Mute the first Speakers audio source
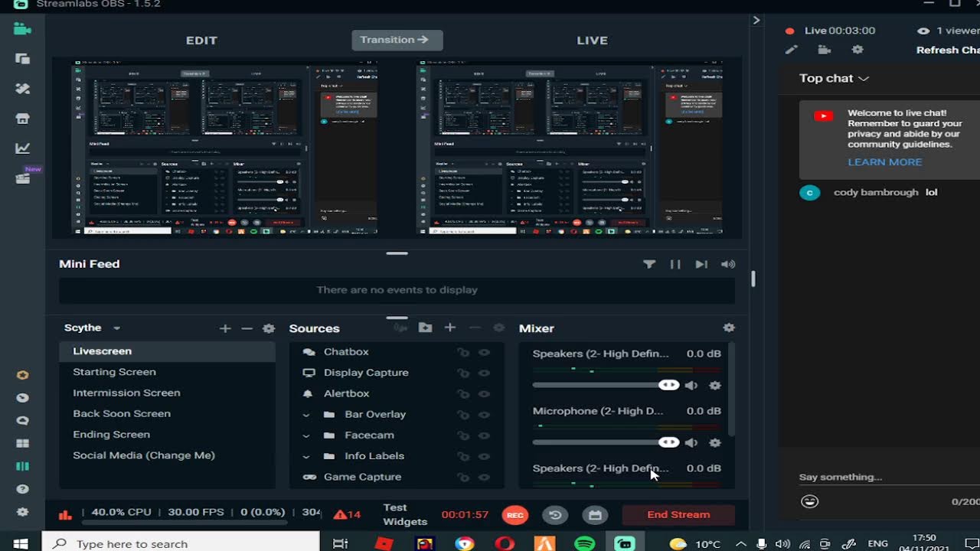This screenshot has height=551, width=980. tap(691, 385)
